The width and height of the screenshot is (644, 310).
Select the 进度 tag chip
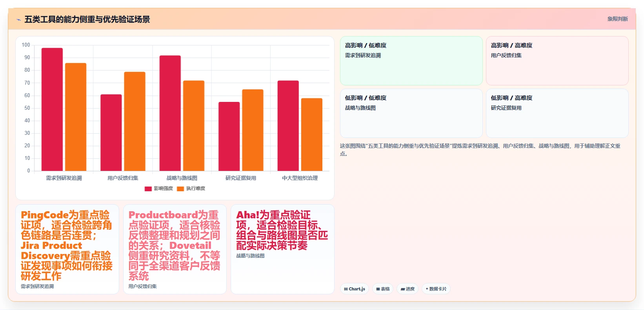pyautogui.click(x=408, y=289)
